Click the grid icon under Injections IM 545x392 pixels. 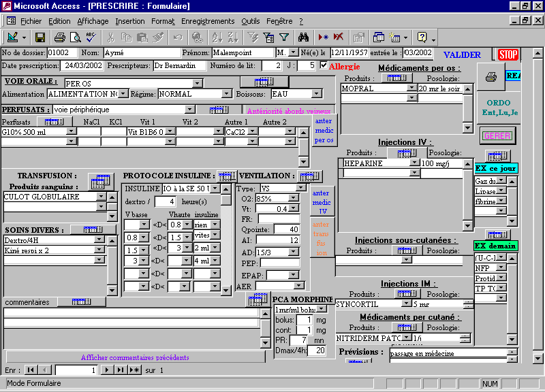click(406, 294)
